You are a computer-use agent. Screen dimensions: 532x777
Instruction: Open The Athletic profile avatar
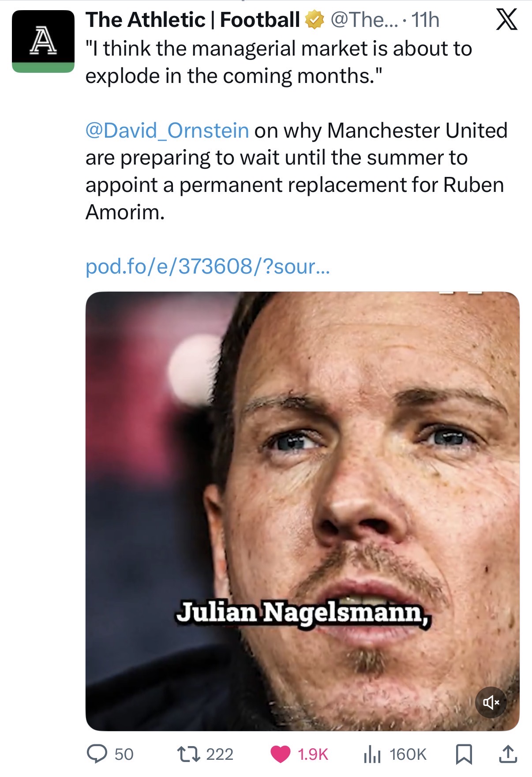tap(43, 41)
